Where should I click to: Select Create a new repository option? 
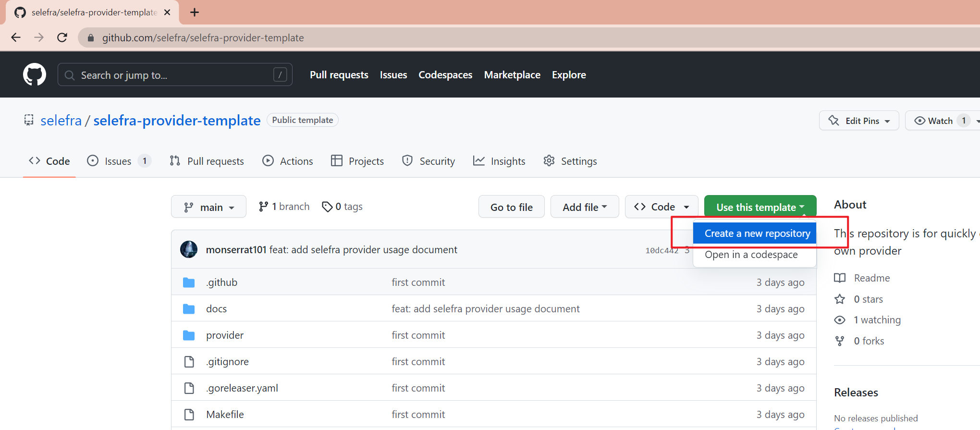[755, 233]
